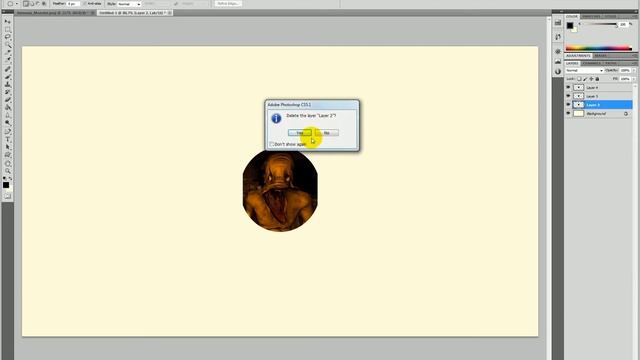The image size is (640, 360).
Task: Click the Layer 4 thumbnail
Action: coord(579,87)
